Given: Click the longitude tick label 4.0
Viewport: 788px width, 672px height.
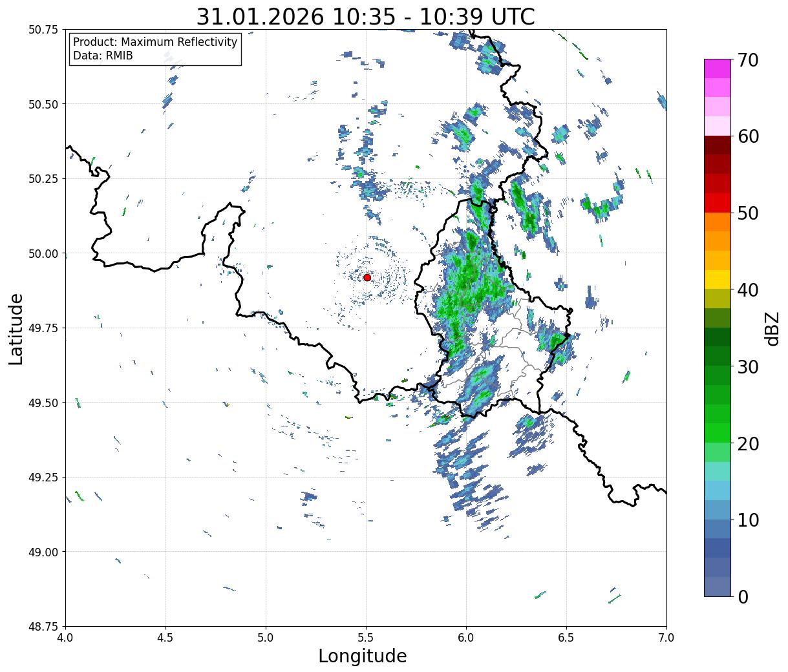Looking at the screenshot, I should pyautogui.click(x=66, y=638).
